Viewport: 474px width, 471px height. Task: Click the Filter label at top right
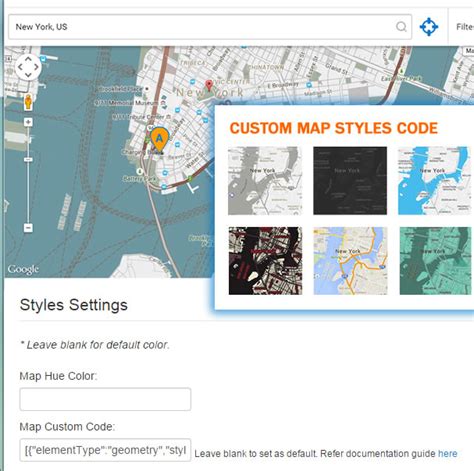click(x=465, y=27)
